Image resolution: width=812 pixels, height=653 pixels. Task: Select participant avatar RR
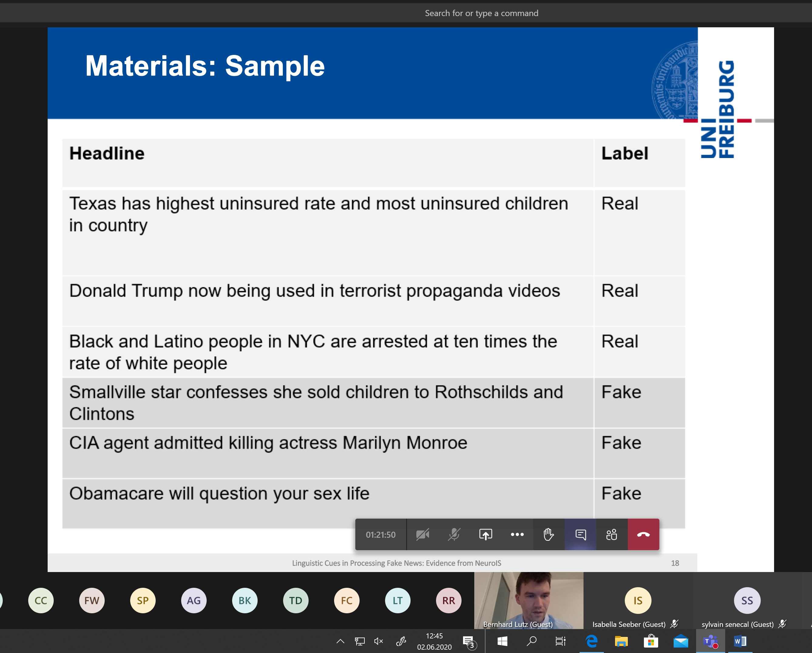click(x=448, y=600)
